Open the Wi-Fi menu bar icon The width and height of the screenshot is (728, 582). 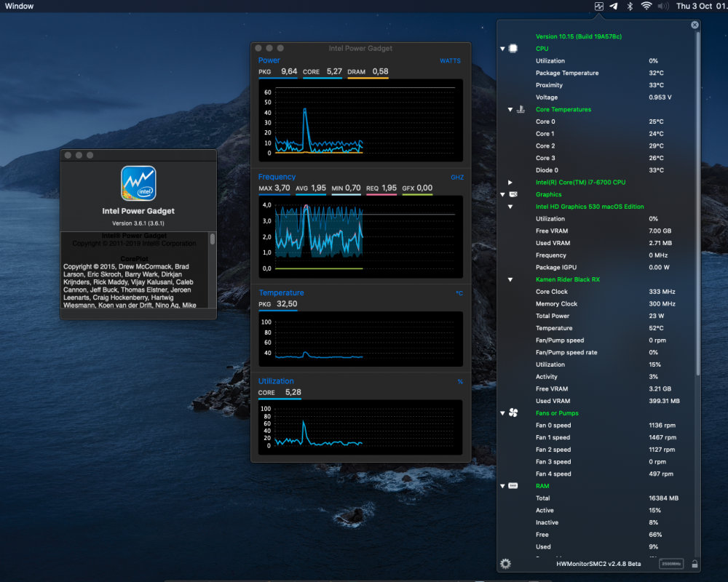(x=646, y=6)
